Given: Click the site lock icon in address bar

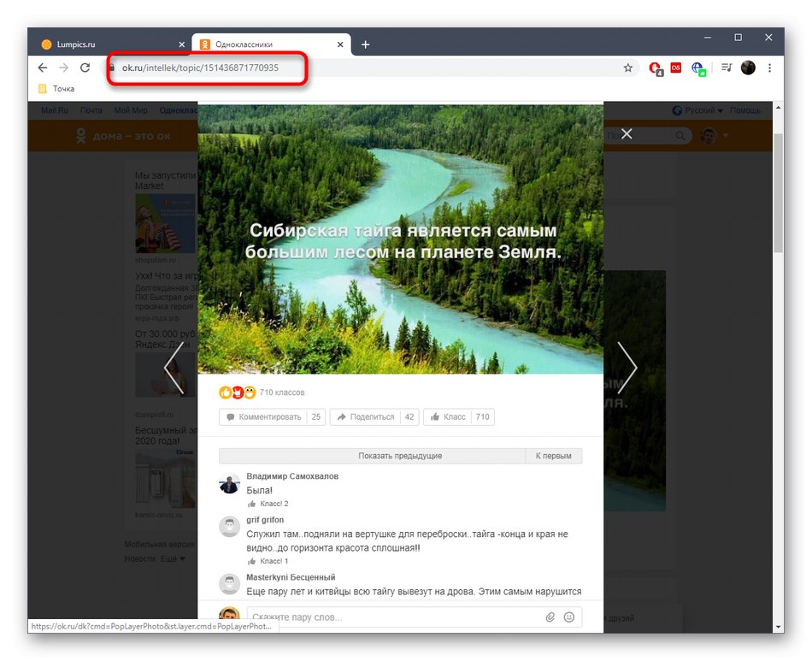Looking at the screenshot, I should [x=111, y=68].
